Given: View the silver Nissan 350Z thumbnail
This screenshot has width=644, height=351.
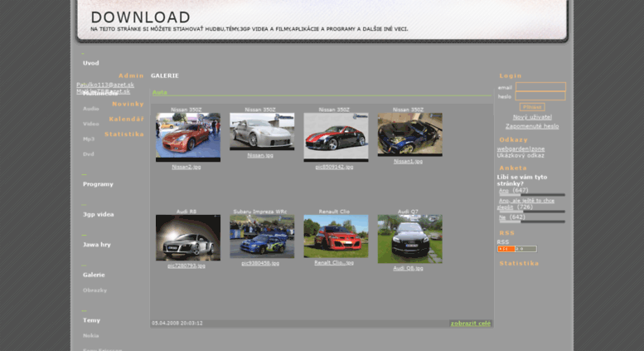Looking at the screenshot, I should (x=262, y=132).
